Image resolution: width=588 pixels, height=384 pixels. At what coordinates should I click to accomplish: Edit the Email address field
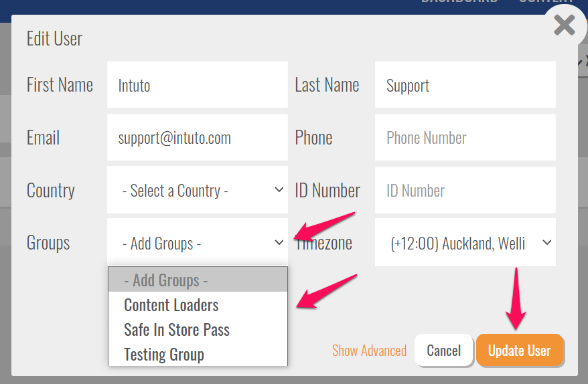[x=197, y=138]
